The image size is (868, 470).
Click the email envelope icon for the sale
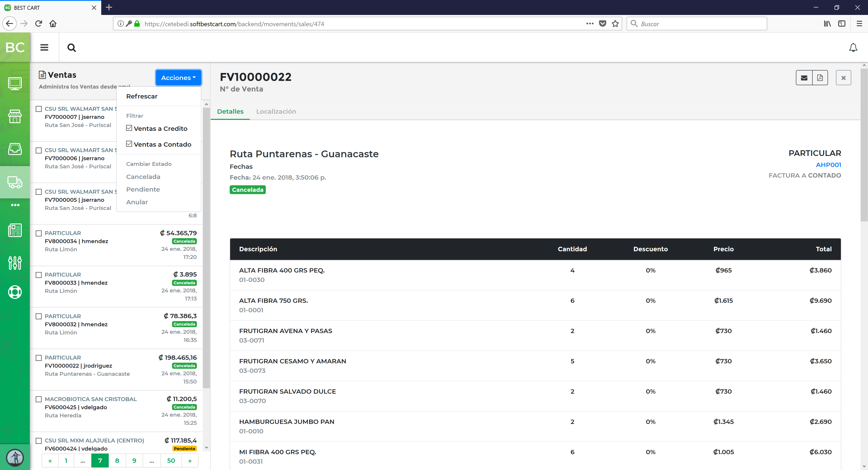pyautogui.click(x=804, y=78)
